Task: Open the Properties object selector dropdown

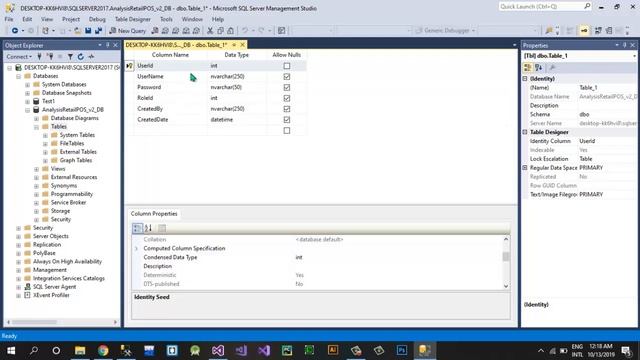Action: click(x=634, y=56)
